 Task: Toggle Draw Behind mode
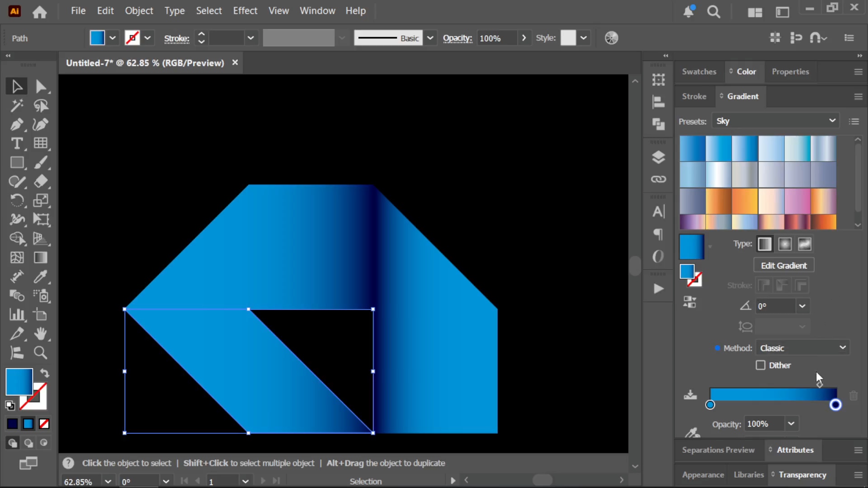[x=28, y=443]
